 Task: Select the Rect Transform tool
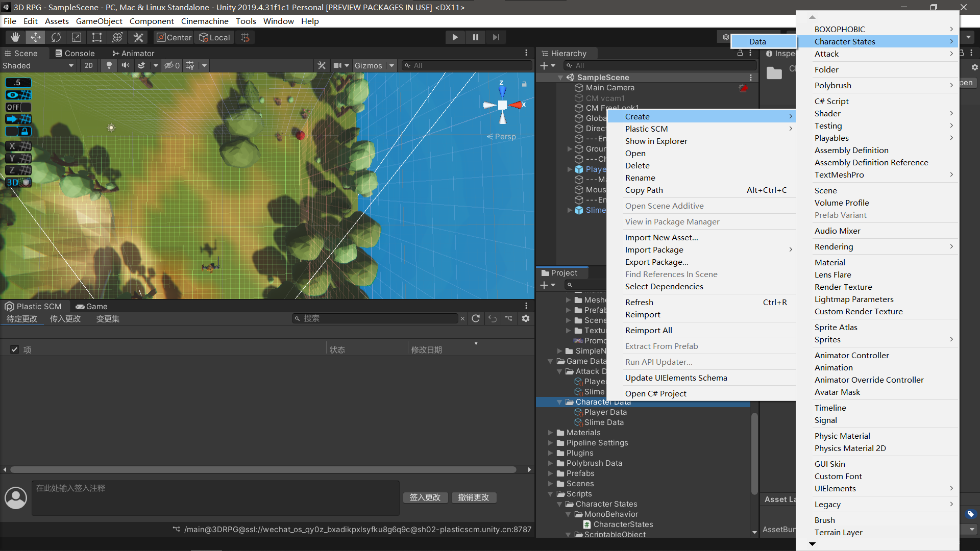(97, 37)
